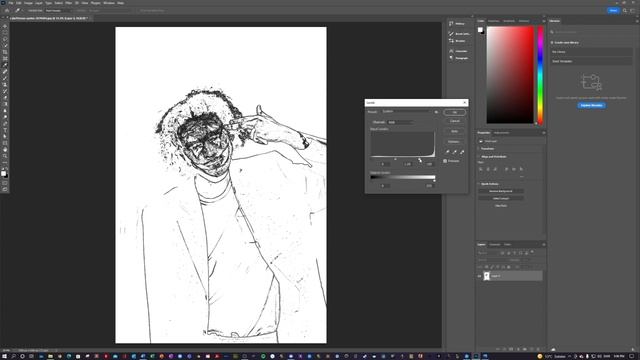Open the Window menu
The width and height of the screenshot is (640, 360).
[x=109, y=3]
